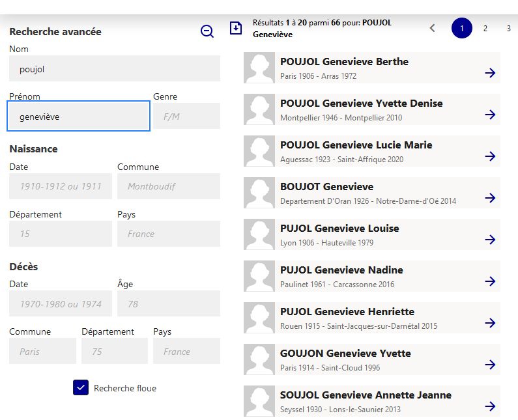Click avatar of GOUJON Genevieve Yvette
Screen dimensions: 518x420
click(x=259, y=359)
